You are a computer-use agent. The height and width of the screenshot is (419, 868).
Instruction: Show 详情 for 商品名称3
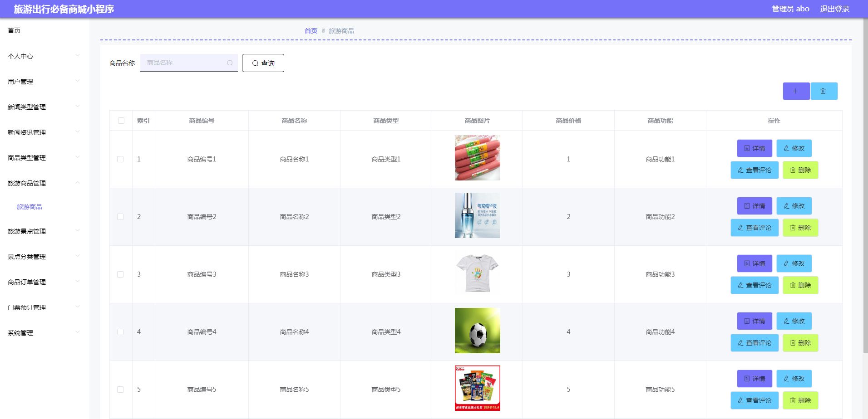click(755, 263)
